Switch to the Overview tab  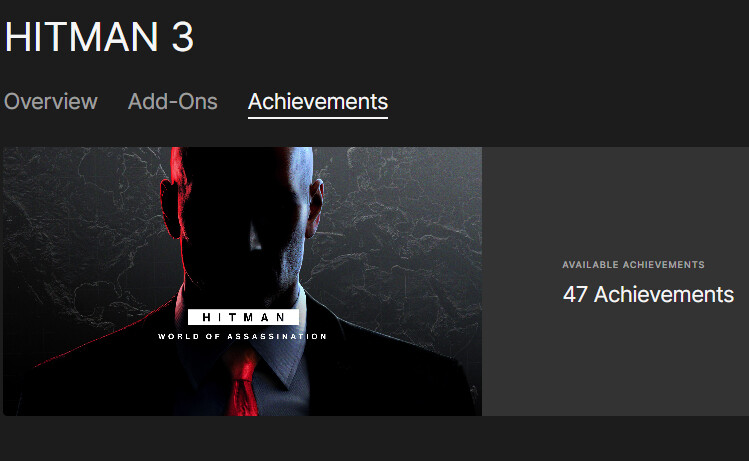click(x=51, y=101)
